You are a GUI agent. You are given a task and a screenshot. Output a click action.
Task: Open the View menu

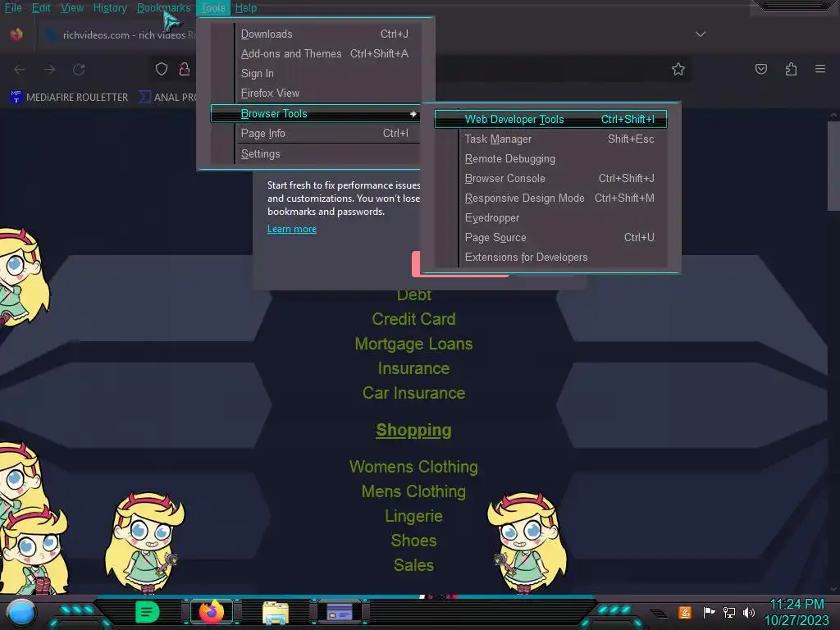pyautogui.click(x=72, y=7)
